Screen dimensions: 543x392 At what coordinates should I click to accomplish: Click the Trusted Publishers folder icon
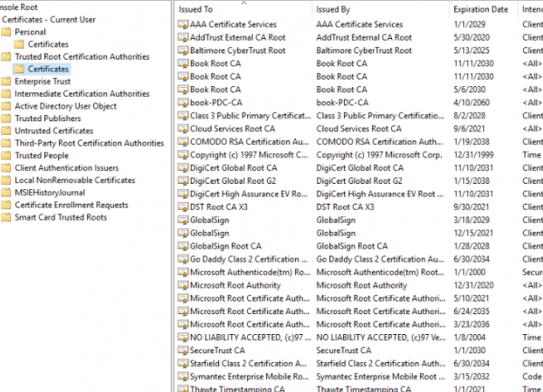tap(7, 119)
